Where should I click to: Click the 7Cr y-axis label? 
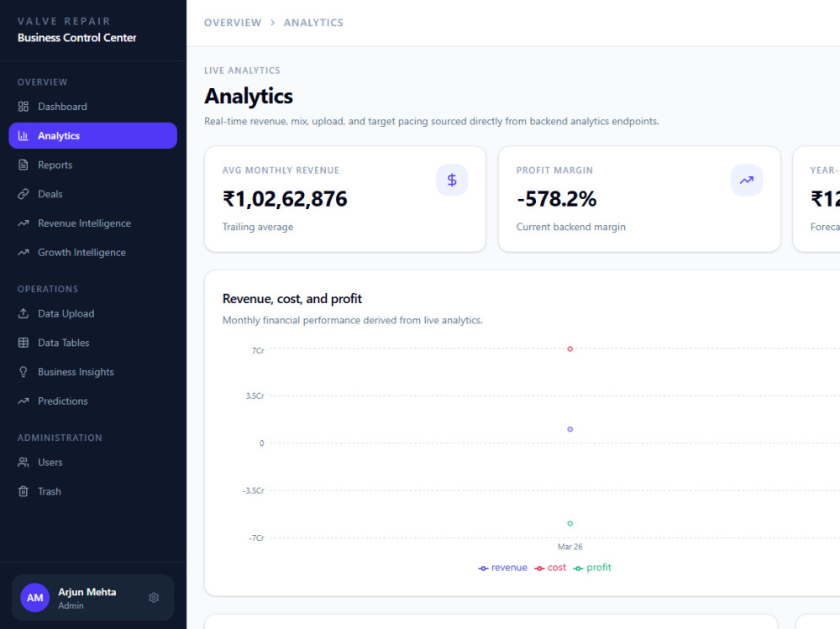tap(258, 350)
